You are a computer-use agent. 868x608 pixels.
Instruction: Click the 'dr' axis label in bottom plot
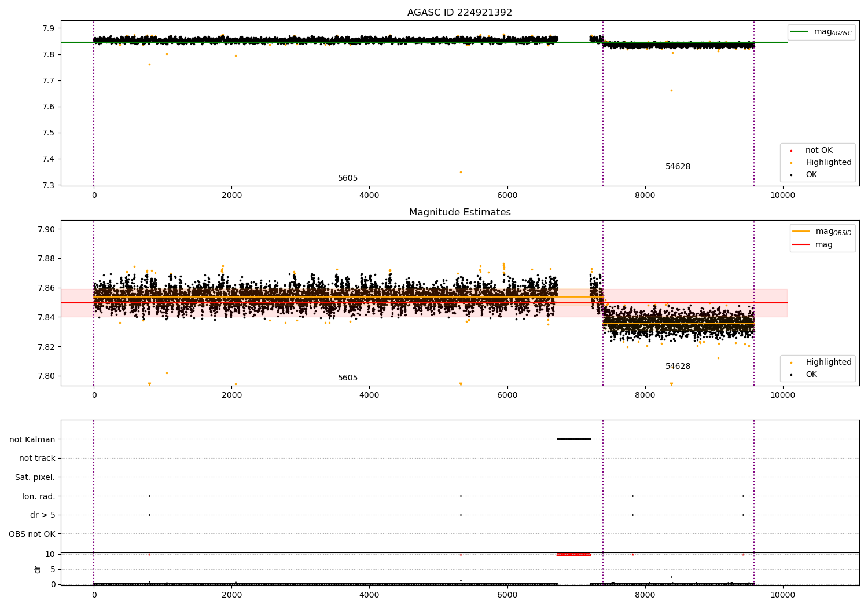(38, 569)
